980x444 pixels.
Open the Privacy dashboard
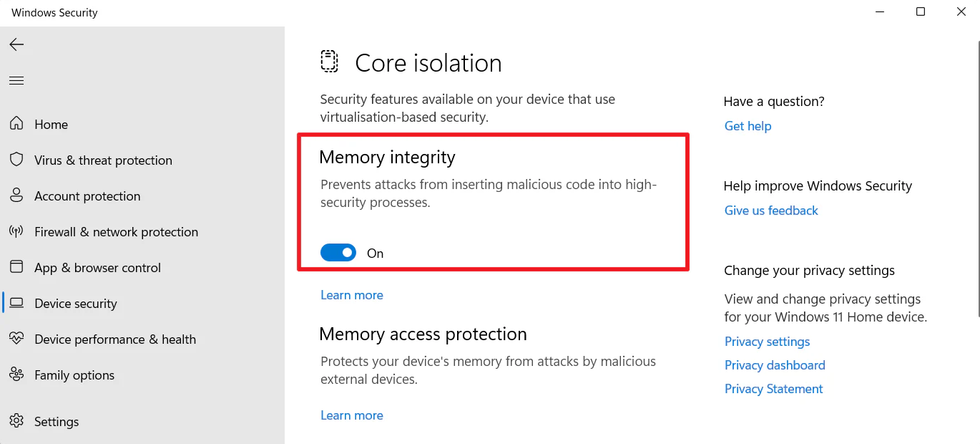[x=775, y=365]
